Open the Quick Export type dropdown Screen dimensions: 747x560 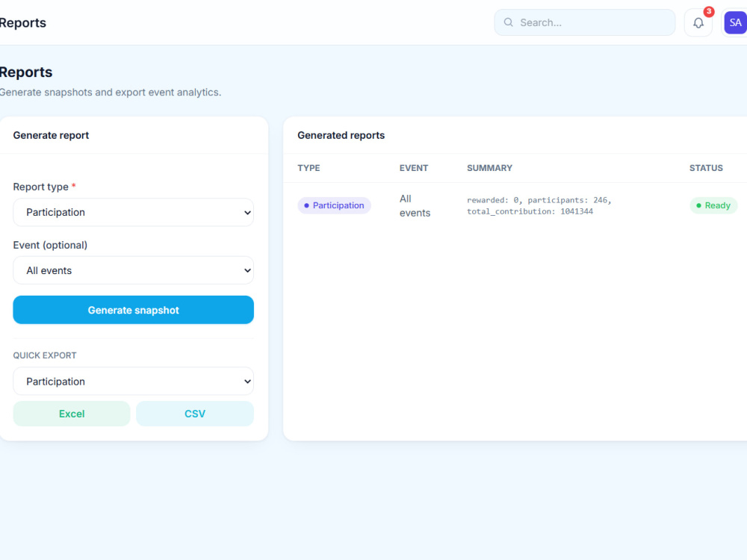tap(134, 382)
